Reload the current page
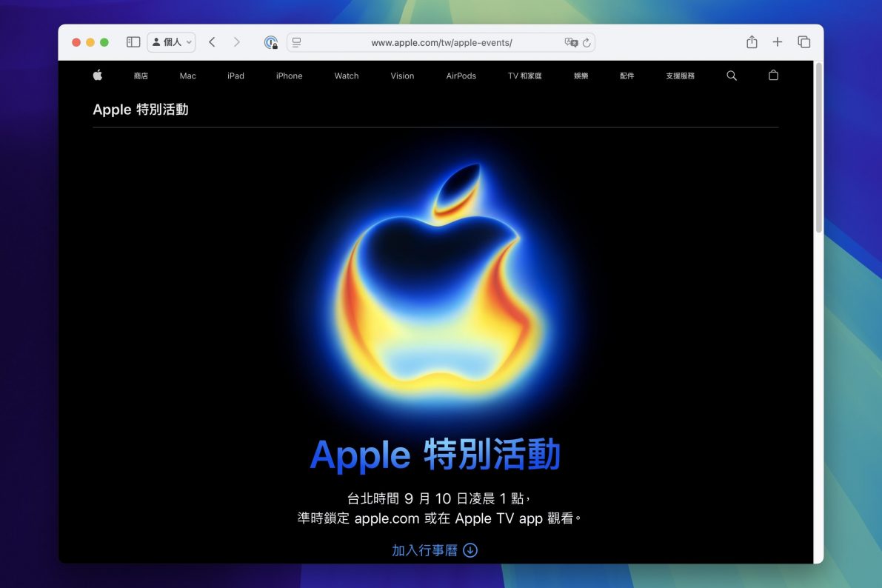The height and width of the screenshot is (588, 882). tap(587, 43)
